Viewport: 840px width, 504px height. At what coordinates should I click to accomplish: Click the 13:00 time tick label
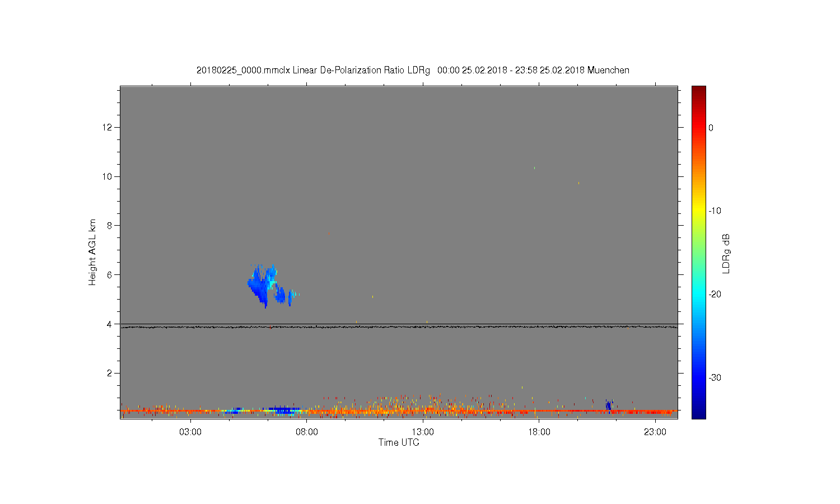tap(423, 432)
